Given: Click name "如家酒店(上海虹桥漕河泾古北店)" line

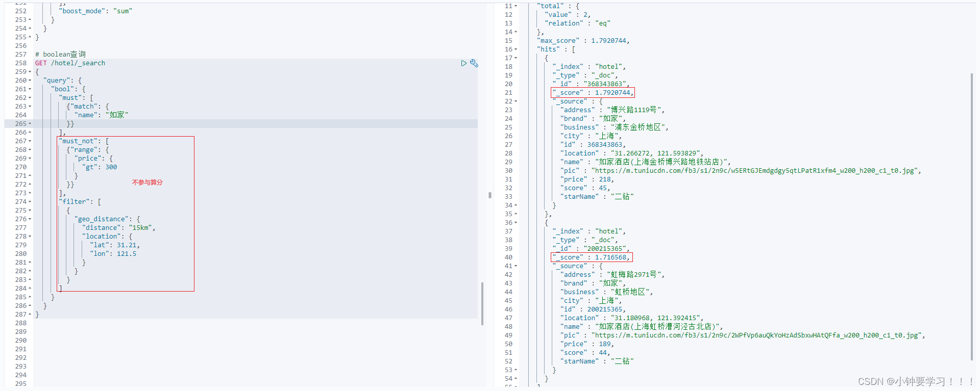Looking at the screenshot, I should pyautogui.click(x=642, y=327).
